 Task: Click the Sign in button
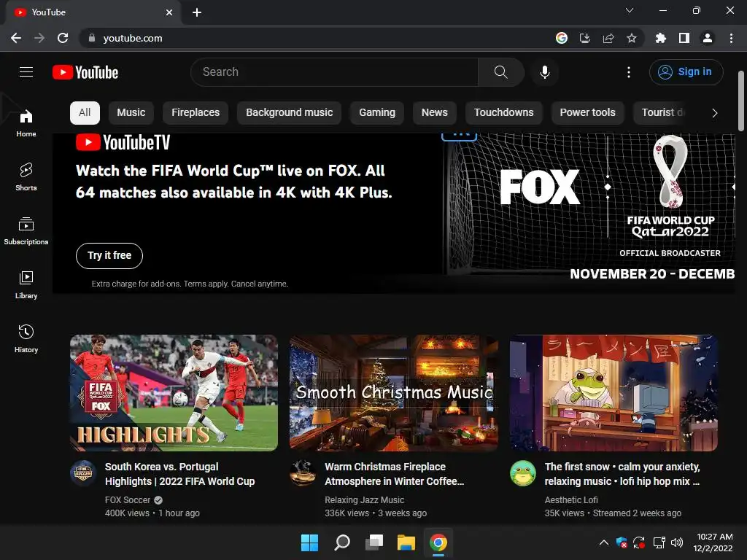686,72
